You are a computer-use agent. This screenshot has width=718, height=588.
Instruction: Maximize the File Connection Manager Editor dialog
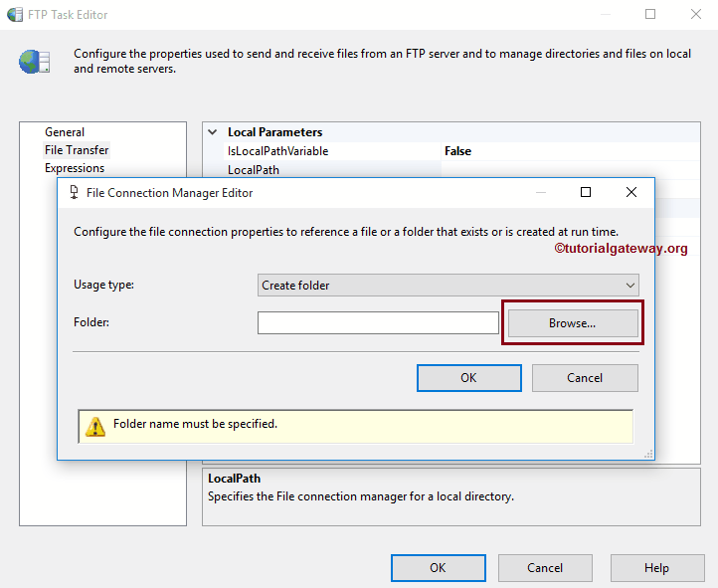[x=586, y=192]
